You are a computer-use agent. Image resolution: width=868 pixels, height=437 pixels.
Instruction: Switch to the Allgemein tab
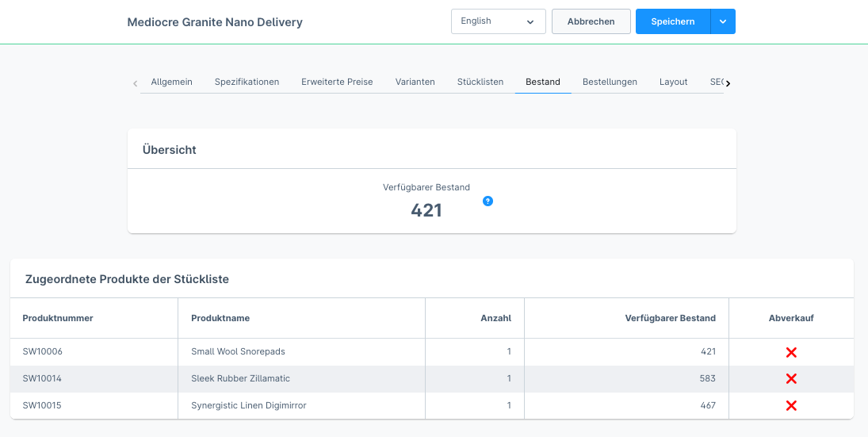tap(171, 82)
